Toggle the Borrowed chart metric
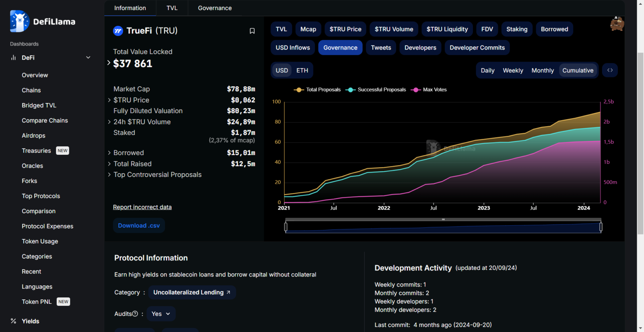Viewport: 644px width, 332px height. coord(555,29)
